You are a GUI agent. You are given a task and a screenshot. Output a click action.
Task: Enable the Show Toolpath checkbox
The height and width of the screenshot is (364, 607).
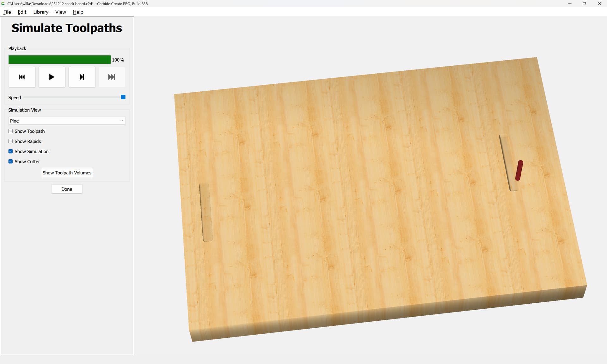[x=11, y=131]
